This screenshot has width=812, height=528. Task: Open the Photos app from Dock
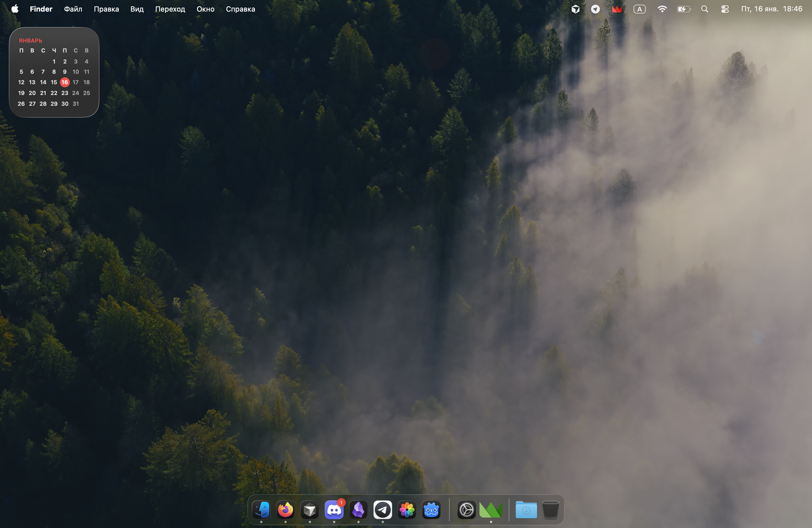(x=407, y=510)
